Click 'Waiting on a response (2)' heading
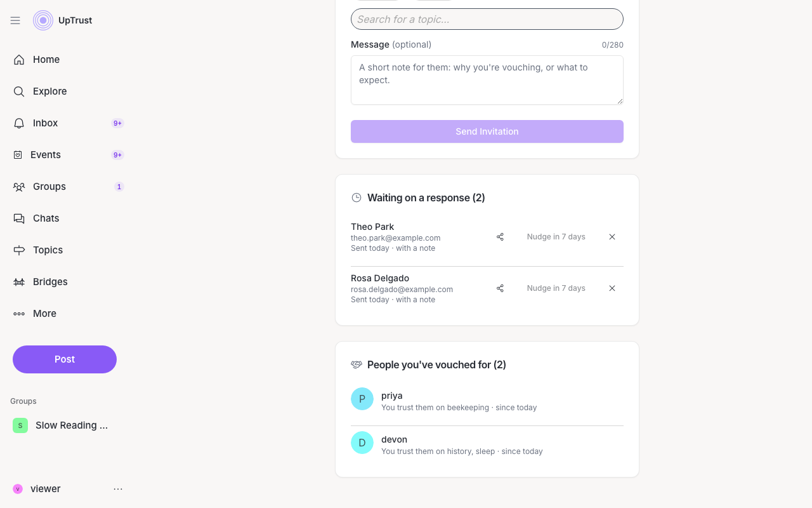Screen dimensions: 812x508 (x=426, y=198)
